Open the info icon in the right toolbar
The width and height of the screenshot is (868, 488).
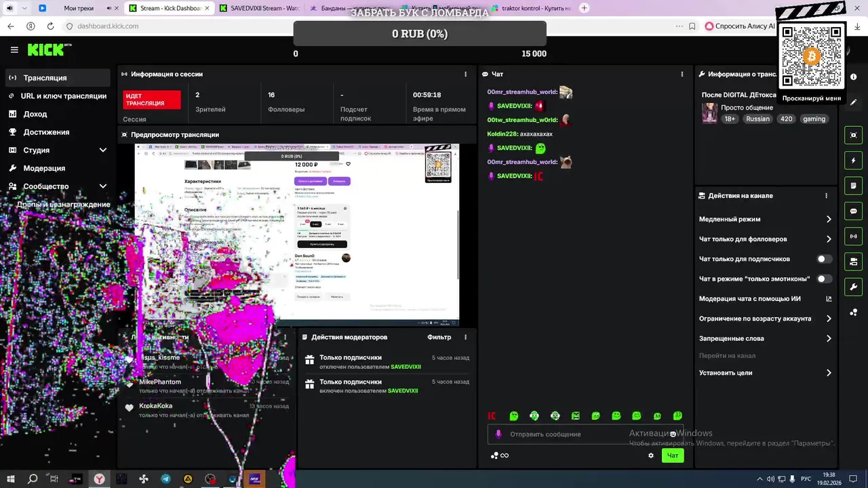click(x=853, y=77)
